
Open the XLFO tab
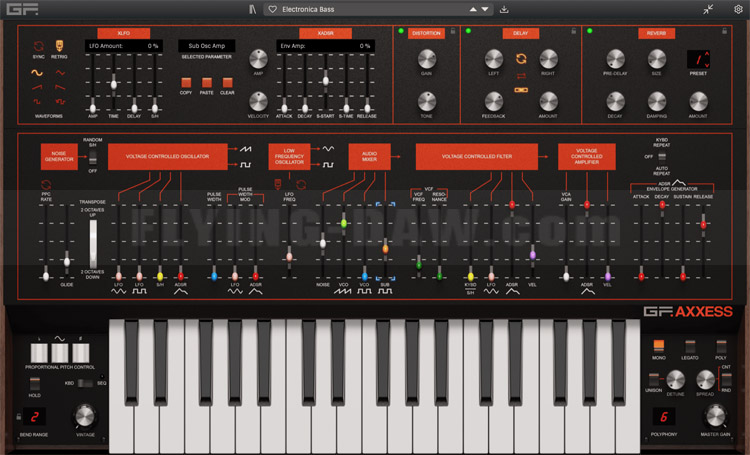point(123,33)
